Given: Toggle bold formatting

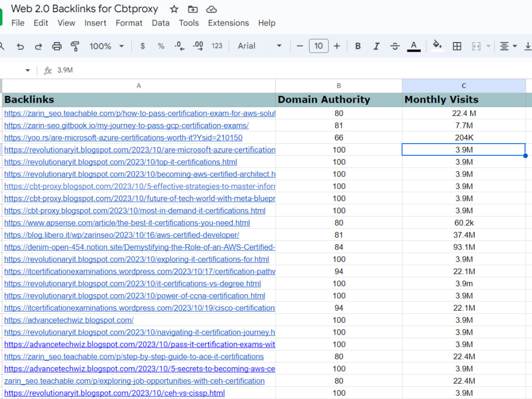Looking at the screenshot, I should tap(358, 46).
